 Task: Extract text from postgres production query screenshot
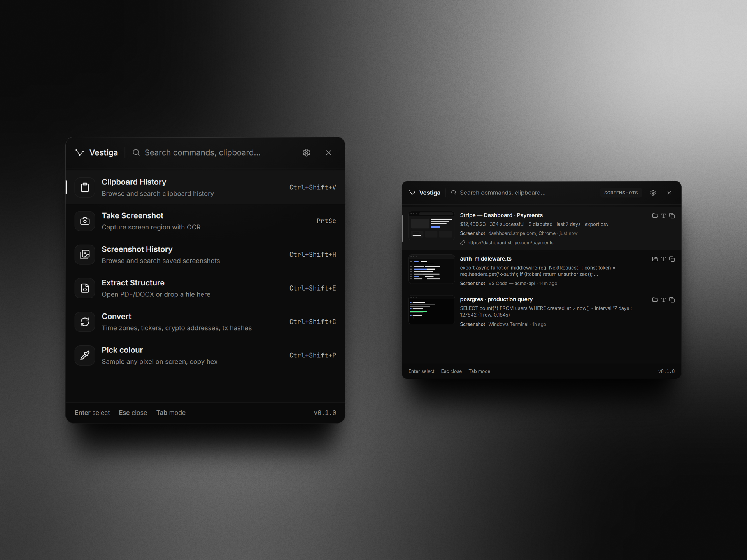pos(663,300)
